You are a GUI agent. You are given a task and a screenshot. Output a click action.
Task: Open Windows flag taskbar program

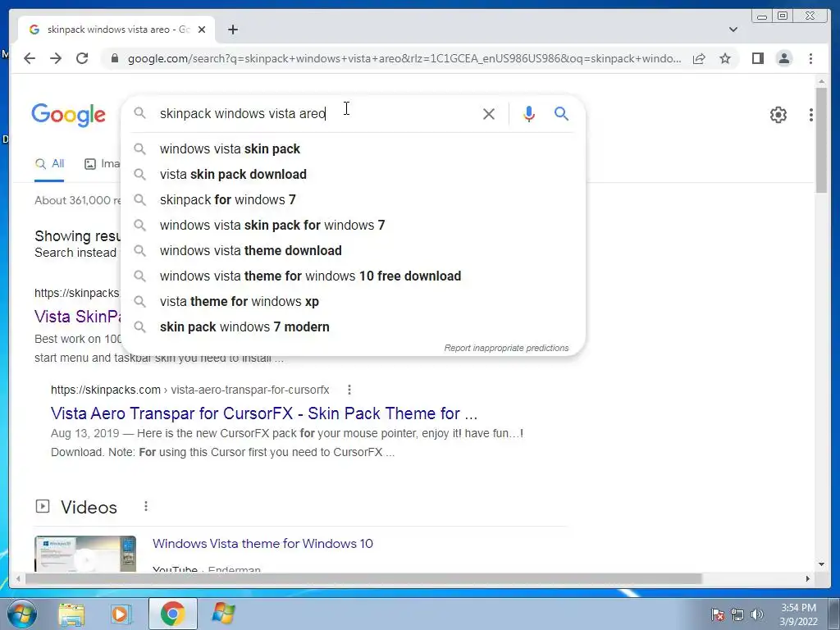(223, 614)
